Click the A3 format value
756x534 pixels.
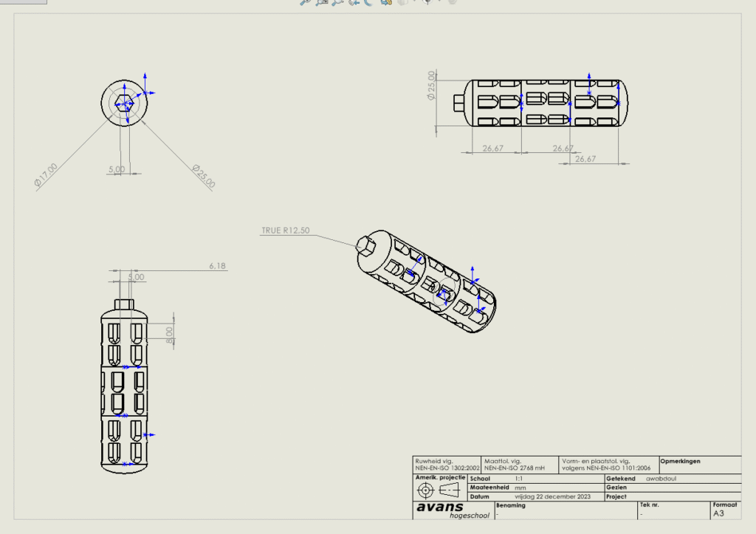coord(720,513)
